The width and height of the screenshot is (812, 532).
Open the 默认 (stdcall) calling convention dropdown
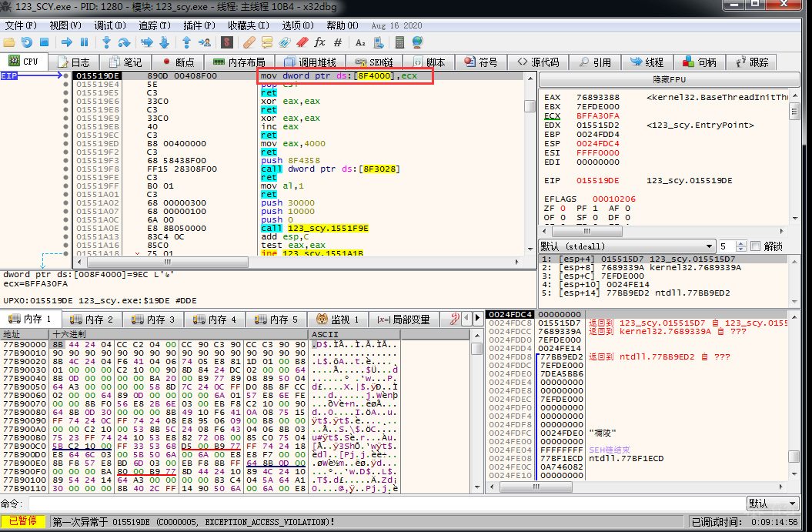click(627, 246)
